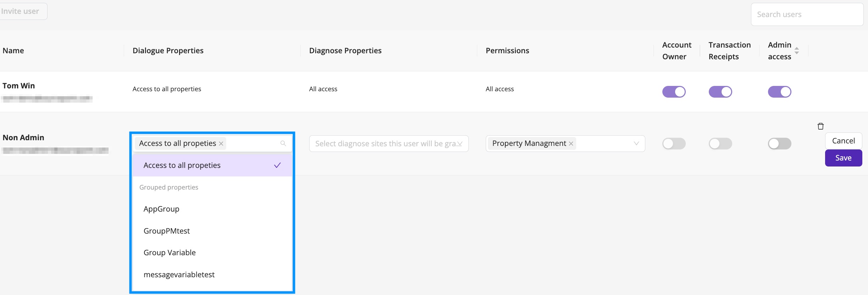Select AppGroup from grouped properties
The image size is (868, 295).
(x=212, y=209)
